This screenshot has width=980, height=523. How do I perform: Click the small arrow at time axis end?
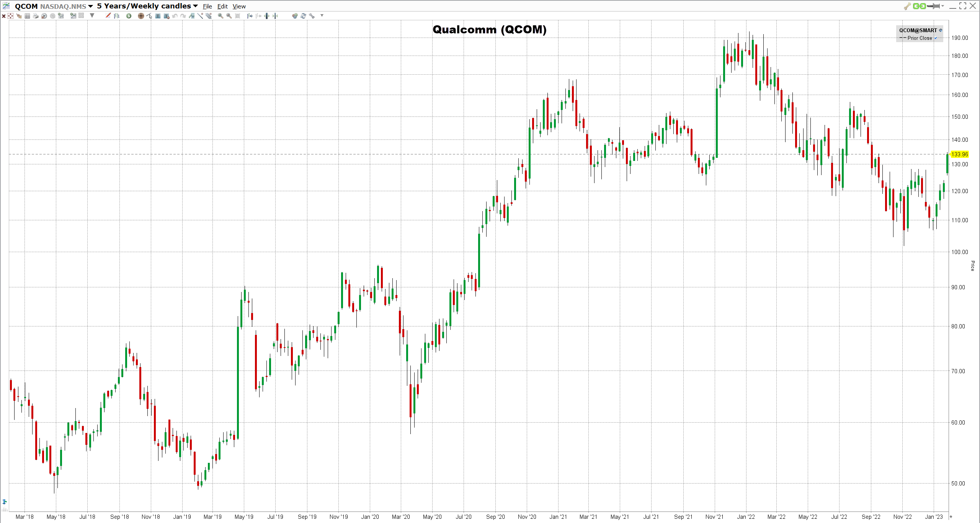click(x=951, y=516)
